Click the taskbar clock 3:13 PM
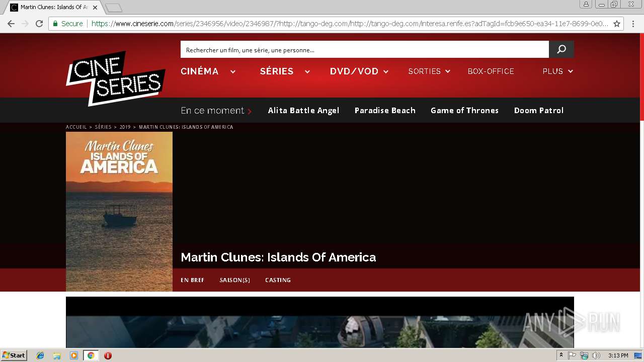This screenshot has height=362, width=644. pos(618,355)
